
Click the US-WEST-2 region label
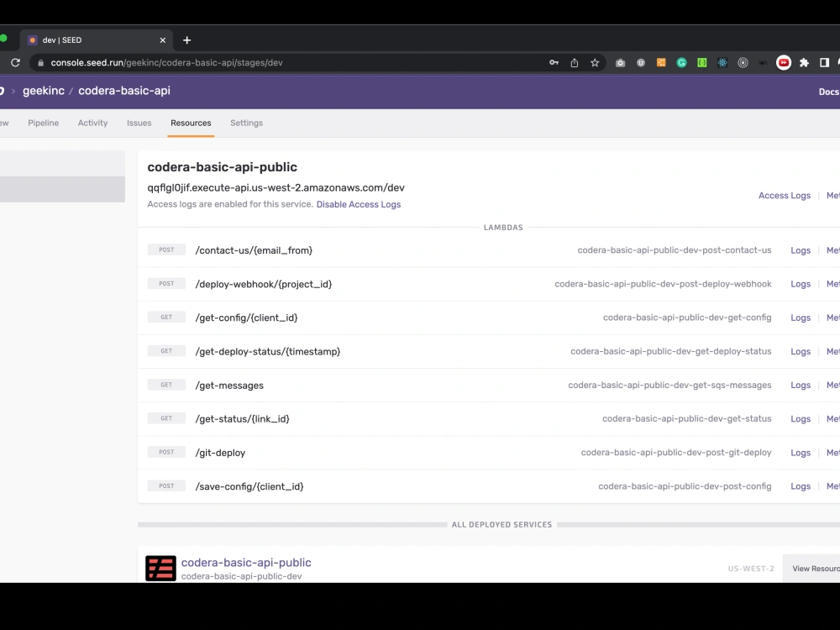point(751,569)
